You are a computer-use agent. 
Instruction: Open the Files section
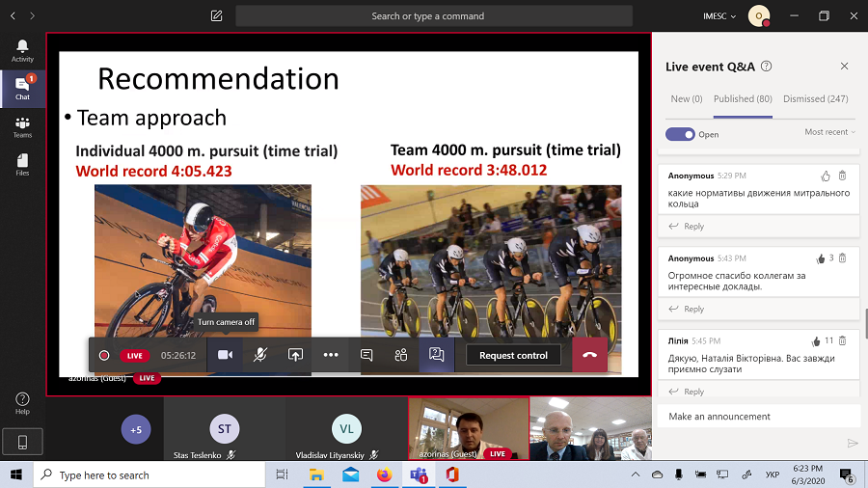tap(22, 165)
